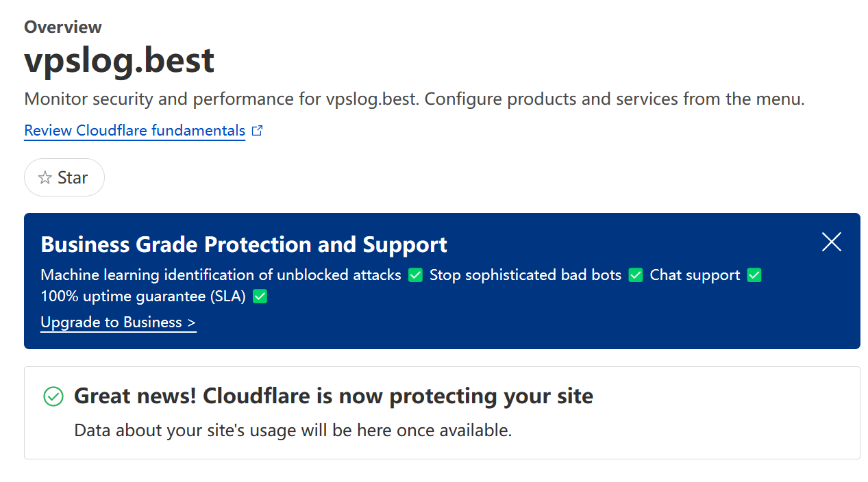Click the Great news protection heading

pos(333,396)
